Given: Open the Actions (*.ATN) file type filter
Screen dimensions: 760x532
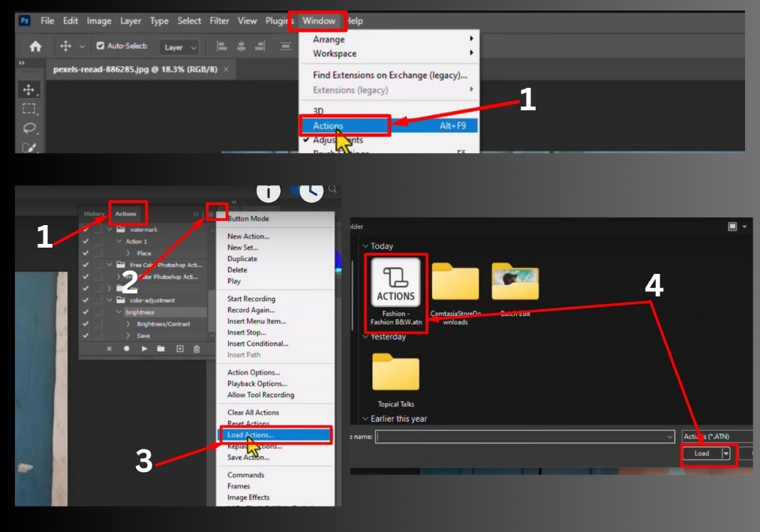Looking at the screenshot, I should 716,437.
